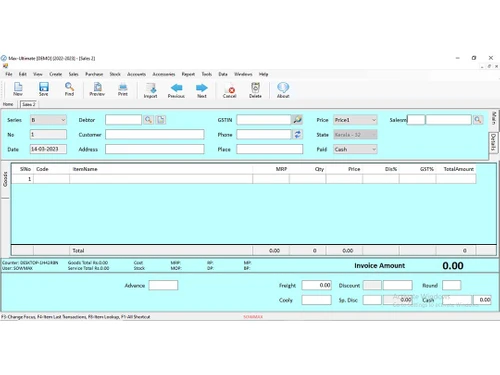Open the Accessories menu
Screen dimensions: 500x375
pos(164,74)
